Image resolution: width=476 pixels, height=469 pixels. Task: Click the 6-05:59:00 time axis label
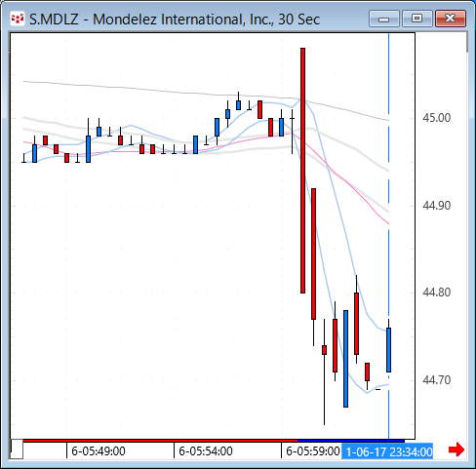(313, 451)
